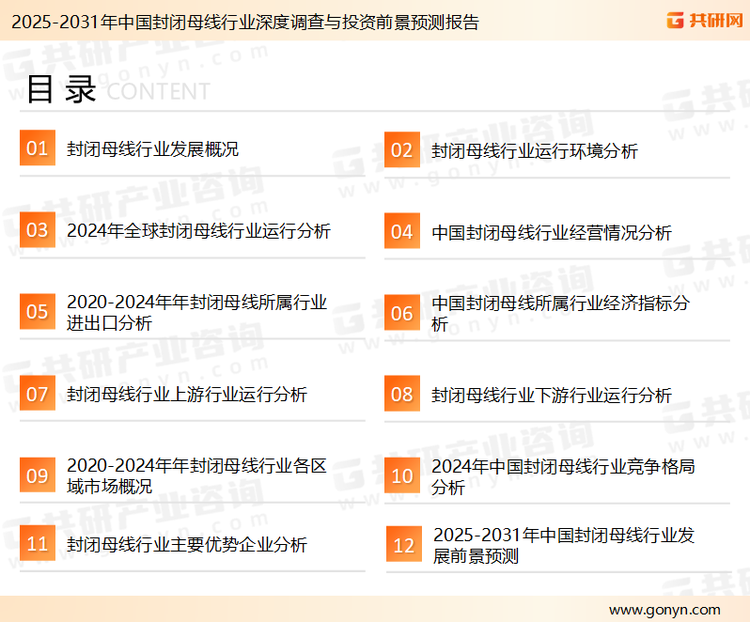
Task: Click the orange 11 number badge
Action: coord(37,543)
